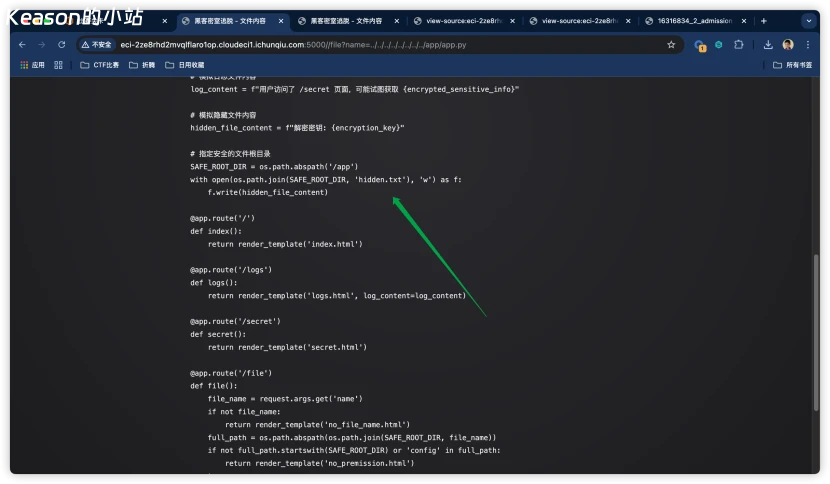Reload the current page
Image resolution: width=830 pixels, height=484 pixels.
(x=61, y=45)
